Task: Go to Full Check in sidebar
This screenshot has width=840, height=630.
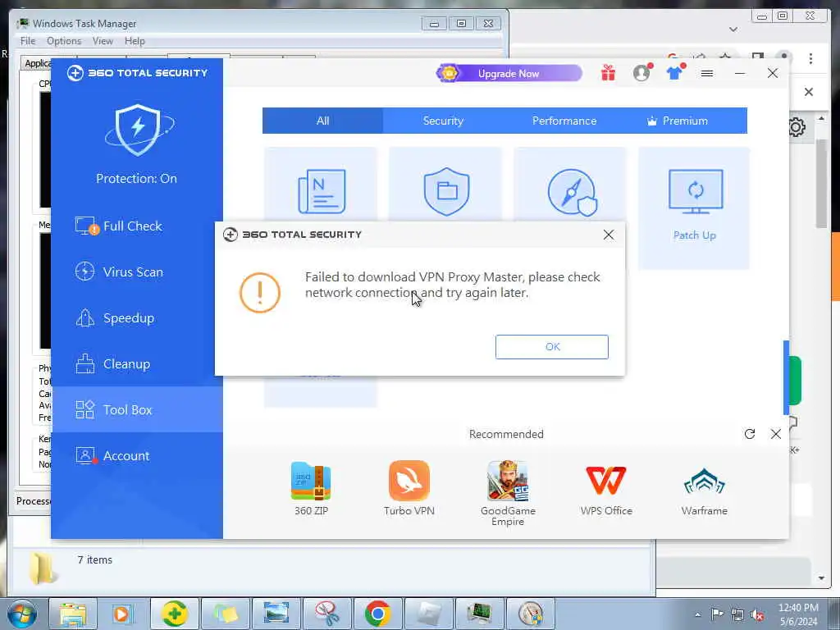Action: (137, 226)
